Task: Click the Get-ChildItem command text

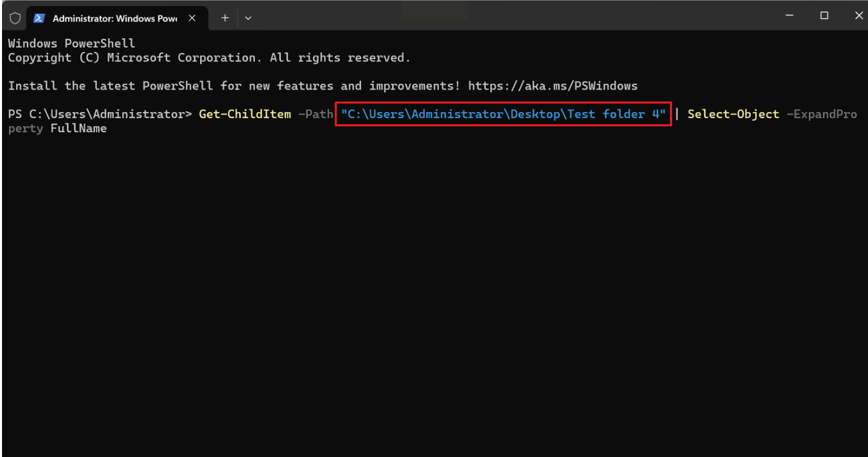Action: coord(245,114)
